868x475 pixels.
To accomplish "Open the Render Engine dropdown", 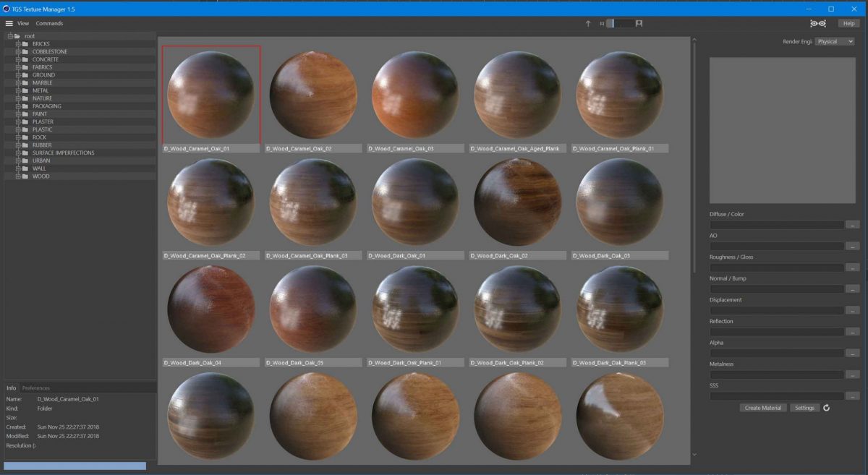I will pyautogui.click(x=835, y=41).
